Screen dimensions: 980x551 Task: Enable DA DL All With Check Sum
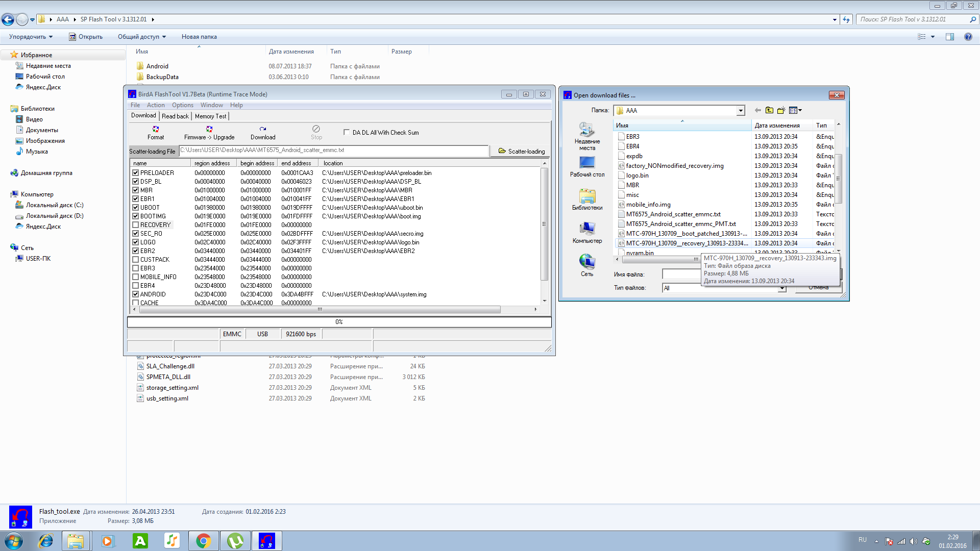347,132
